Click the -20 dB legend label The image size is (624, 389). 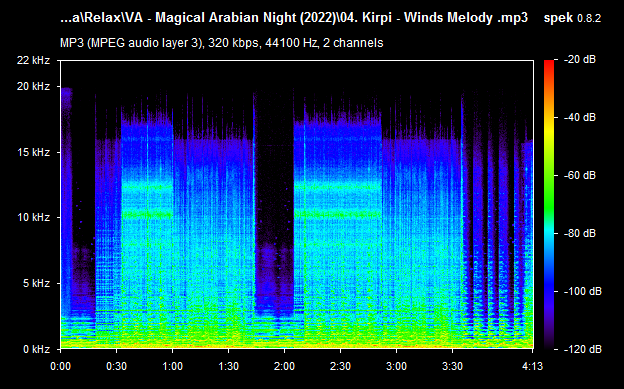[581, 60]
